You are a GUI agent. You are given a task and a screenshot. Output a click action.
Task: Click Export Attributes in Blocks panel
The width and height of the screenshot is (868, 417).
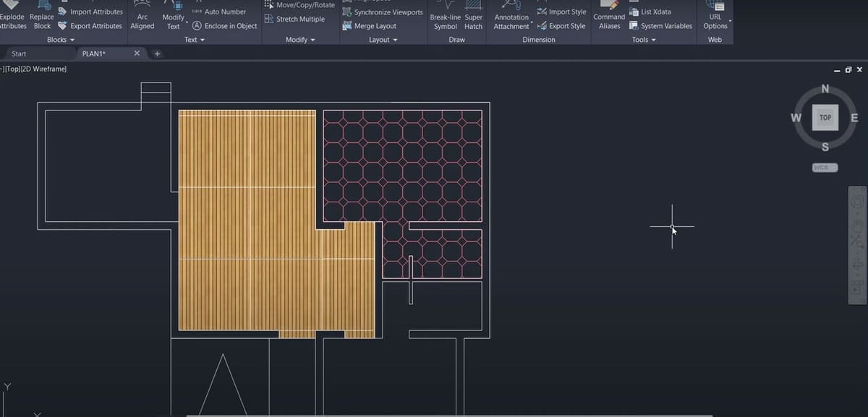click(90, 26)
